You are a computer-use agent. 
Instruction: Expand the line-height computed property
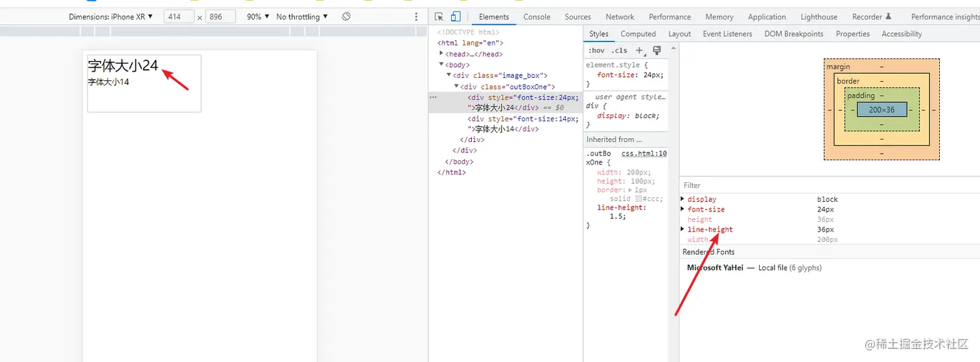point(682,230)
